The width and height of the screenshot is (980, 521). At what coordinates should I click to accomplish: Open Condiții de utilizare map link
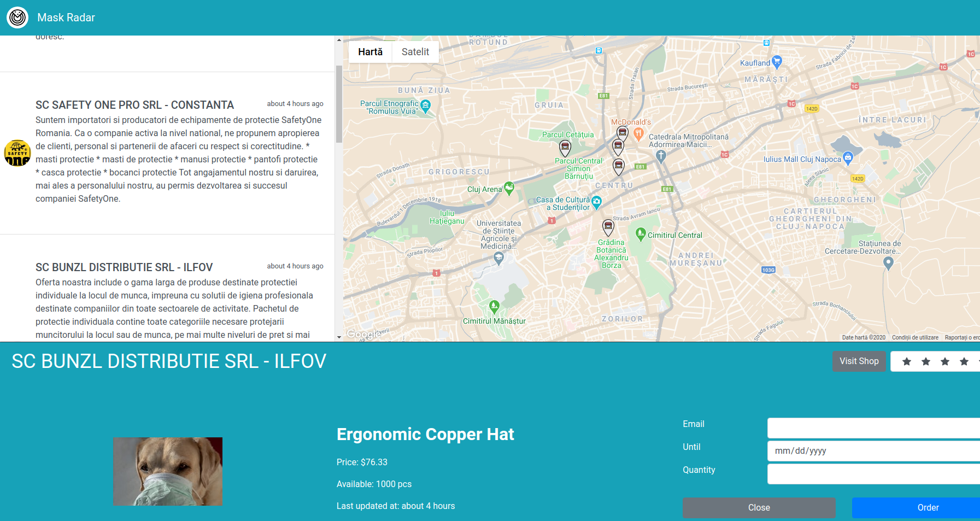point(915,338)
